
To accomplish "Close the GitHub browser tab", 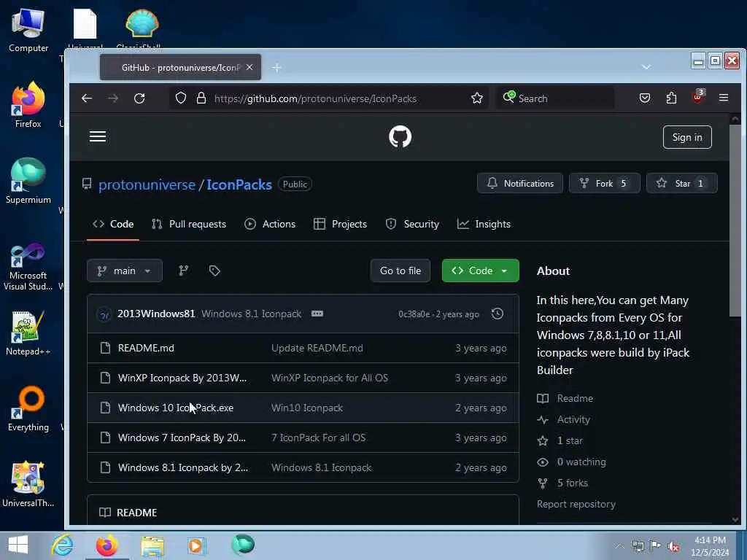I will point(249,68).
